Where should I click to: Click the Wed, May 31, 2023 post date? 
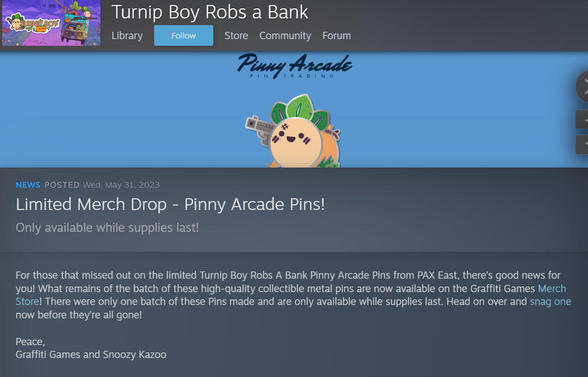(121, 185)
